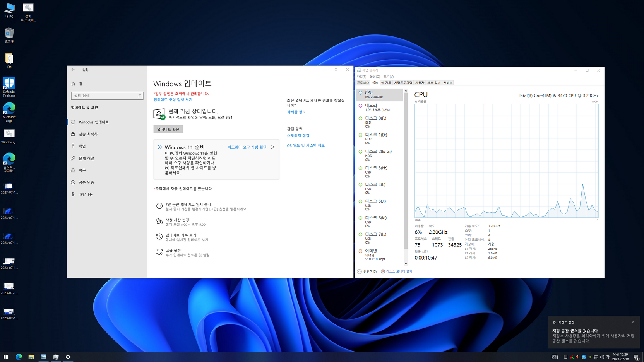
Task: Click the search magnifier in Settings search box
Action: 140,96
